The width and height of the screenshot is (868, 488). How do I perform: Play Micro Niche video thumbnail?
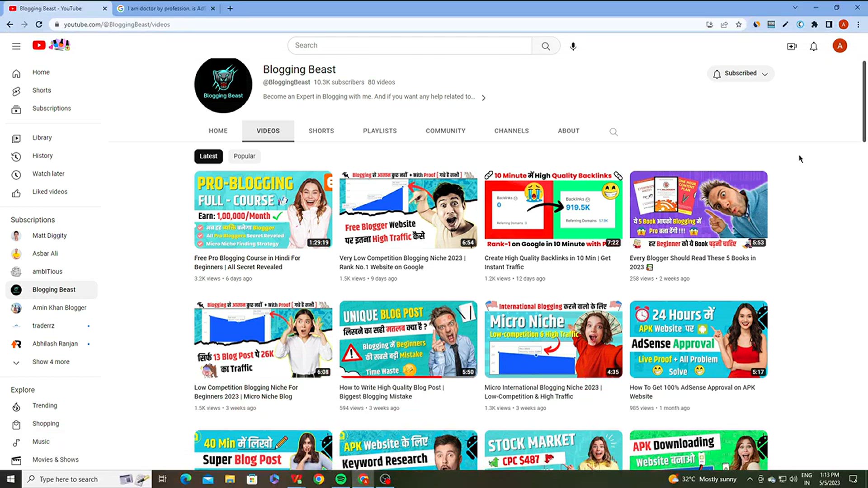pos(553,339)
